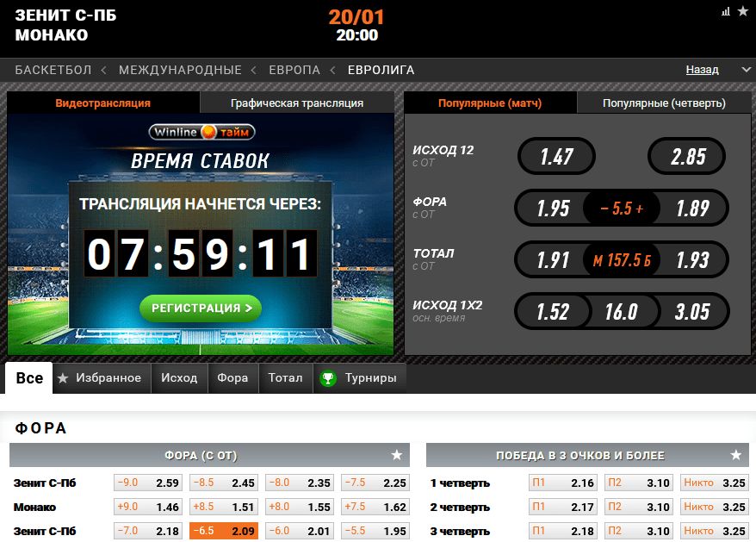Pick Никто 3.25 for 3 четверть
The width and height of the screenshot is (756, 542).
[715, 531]
